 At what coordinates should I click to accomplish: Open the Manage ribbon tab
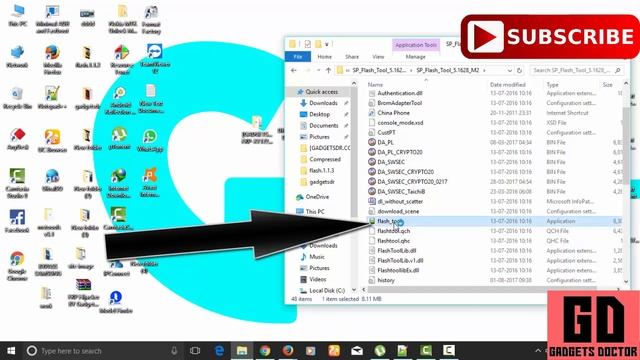(416, 57)
